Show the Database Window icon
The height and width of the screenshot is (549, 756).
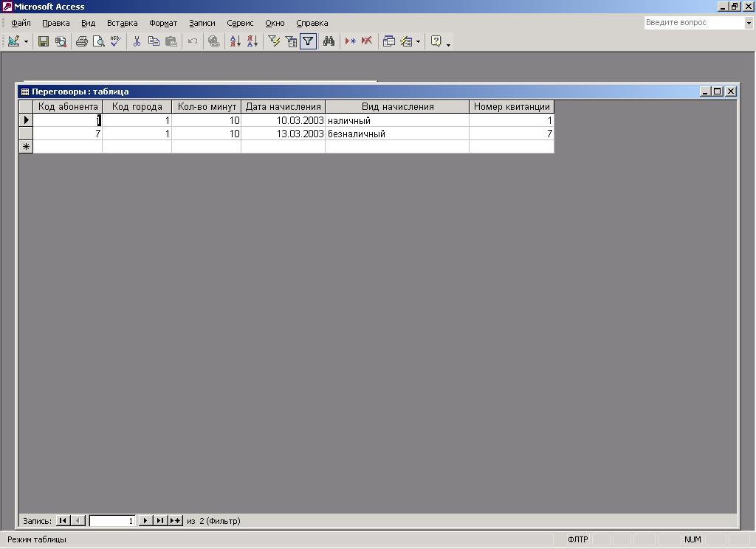click(x=389, y=41)
